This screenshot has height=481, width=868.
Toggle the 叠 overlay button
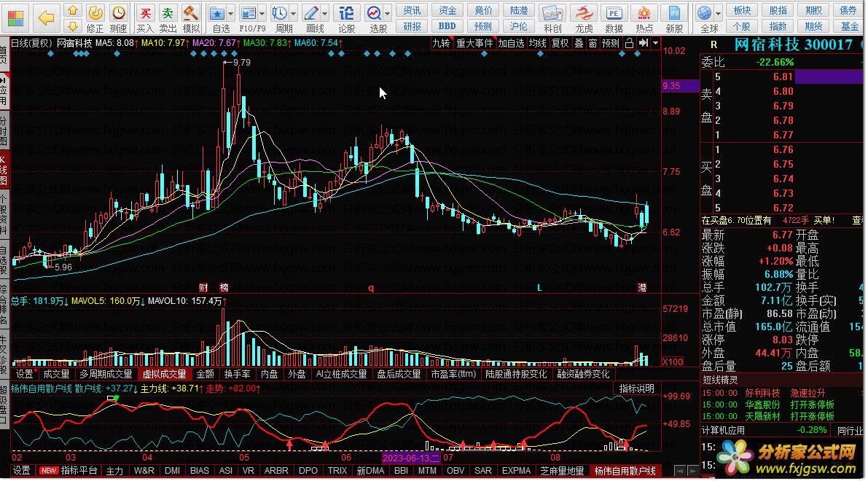point(579,43)
